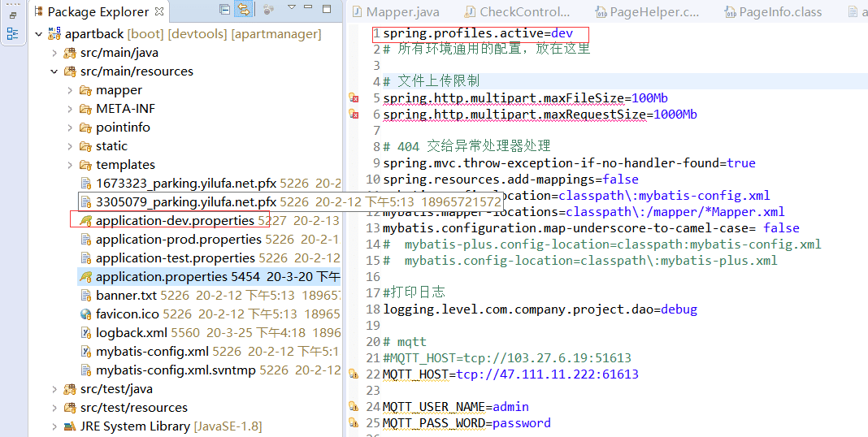Switch to PageInfo.class editor tab
This screenshot has height=437, width=868.
(x=773, y=12)
